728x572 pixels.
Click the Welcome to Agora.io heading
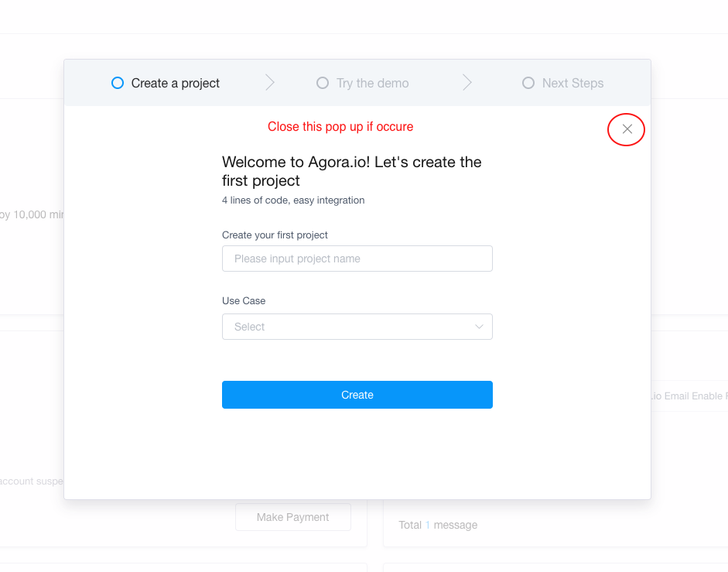(352, 171)
